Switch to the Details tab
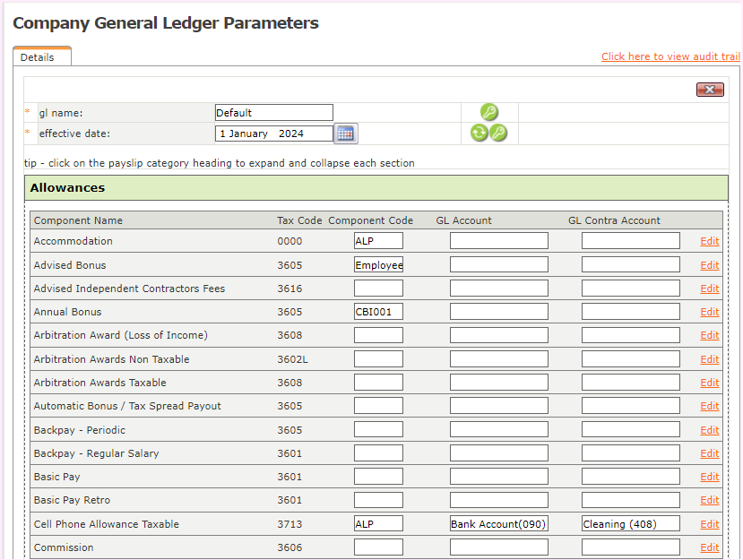The width and height of the screenshot is (743, 560). (38, 57)
